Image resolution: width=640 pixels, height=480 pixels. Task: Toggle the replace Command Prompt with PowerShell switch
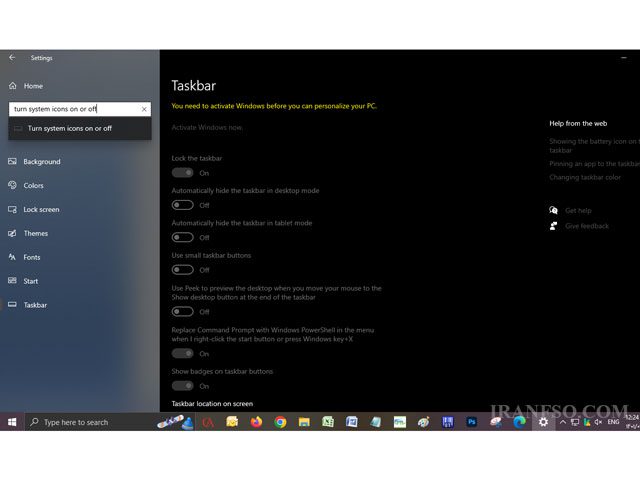(182, 353)
